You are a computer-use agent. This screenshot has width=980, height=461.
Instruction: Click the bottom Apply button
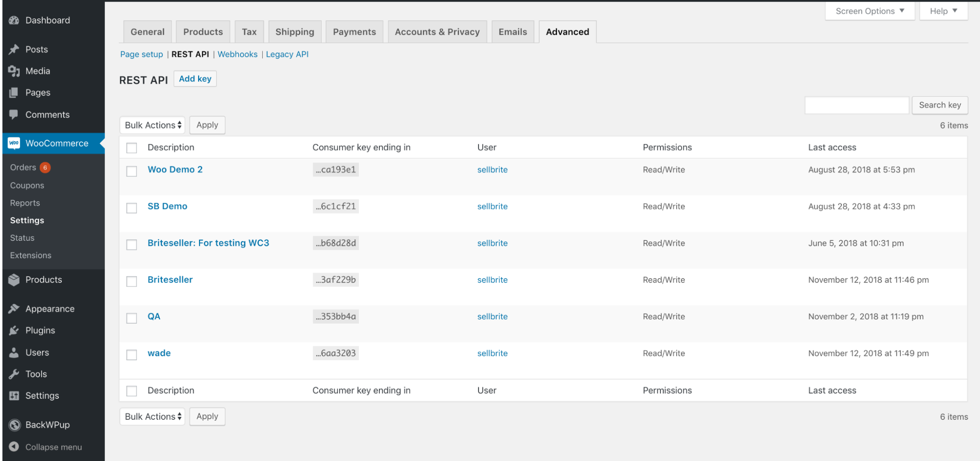(x=207, y=416)
